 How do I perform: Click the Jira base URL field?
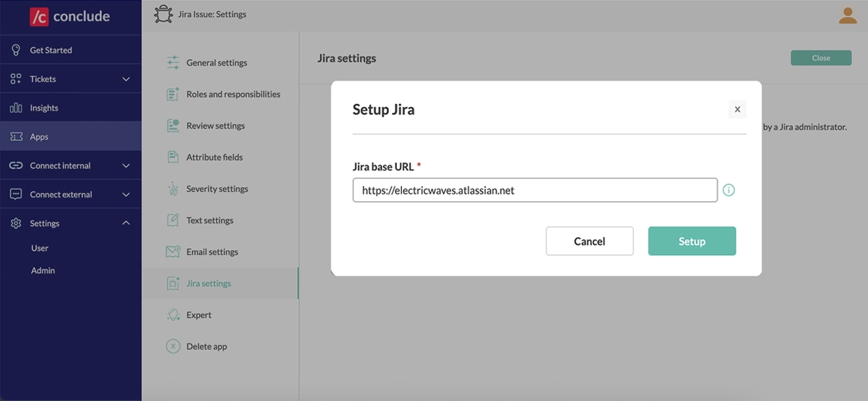point(535,190)
